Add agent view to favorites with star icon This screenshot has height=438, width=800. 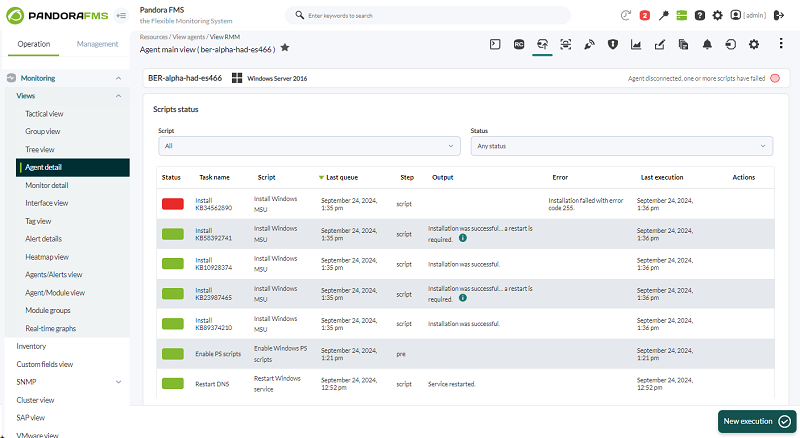tap(285, 48)
